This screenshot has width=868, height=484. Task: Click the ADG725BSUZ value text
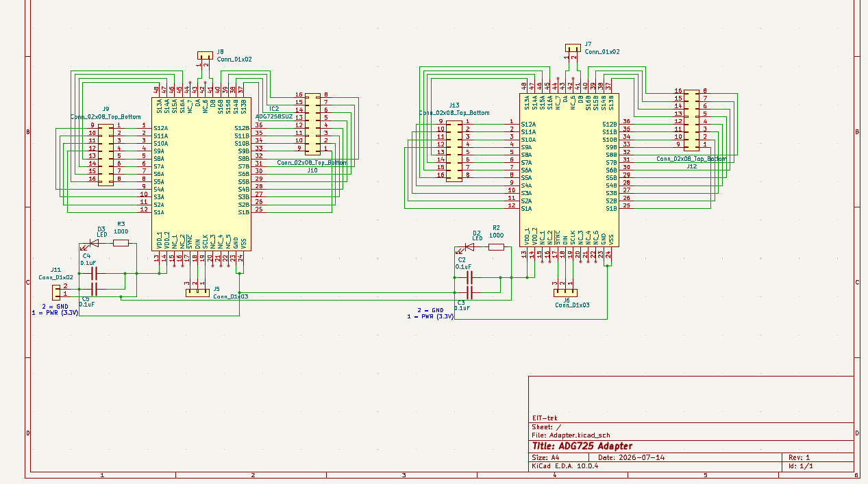point(273,117)
